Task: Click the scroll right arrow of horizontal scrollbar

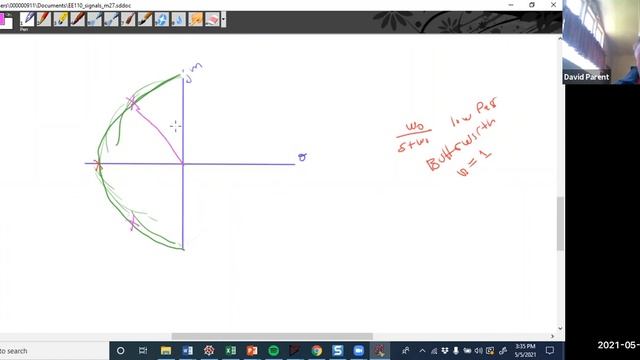Action: 553,336
